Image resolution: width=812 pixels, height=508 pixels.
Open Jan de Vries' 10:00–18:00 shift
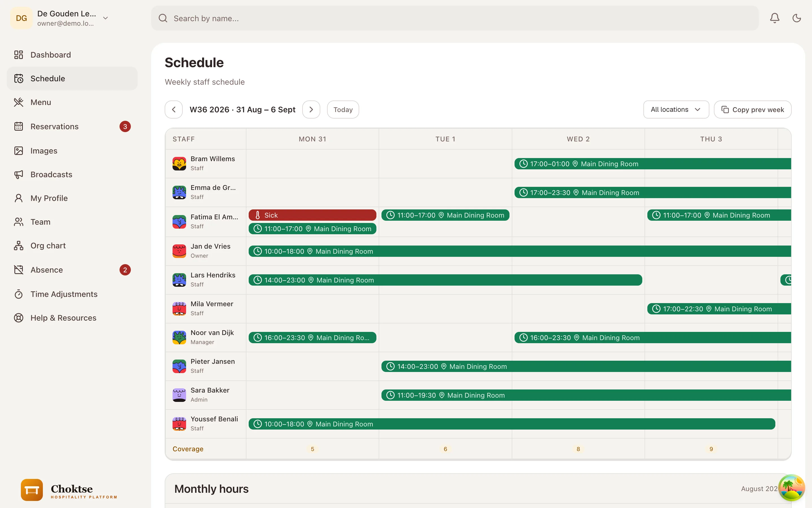click(520, 251)
